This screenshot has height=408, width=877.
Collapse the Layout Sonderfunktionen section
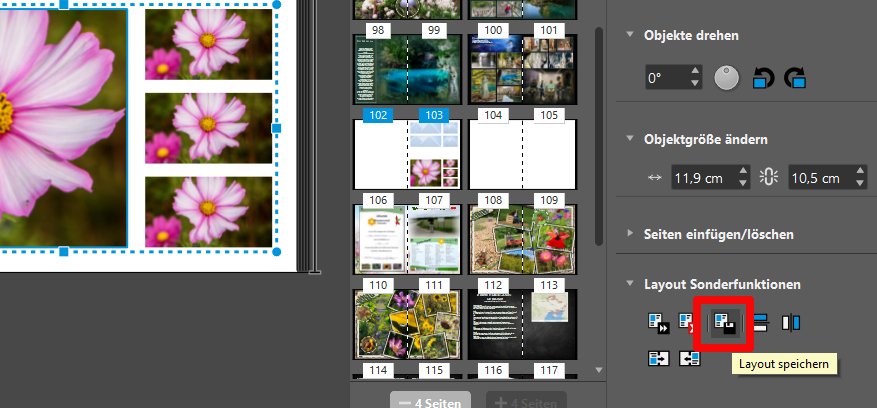pyautogui.click(x=630, y=284)
